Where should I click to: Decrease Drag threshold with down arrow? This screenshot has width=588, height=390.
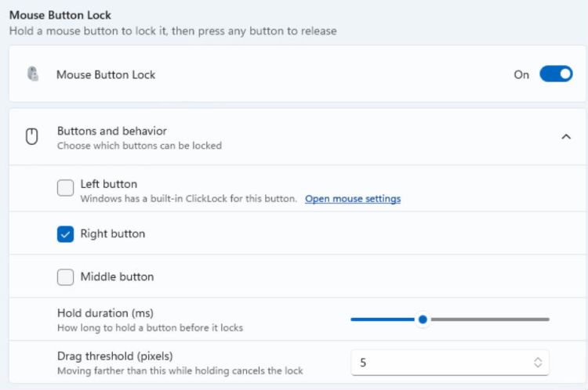click(x=538, y=365)
